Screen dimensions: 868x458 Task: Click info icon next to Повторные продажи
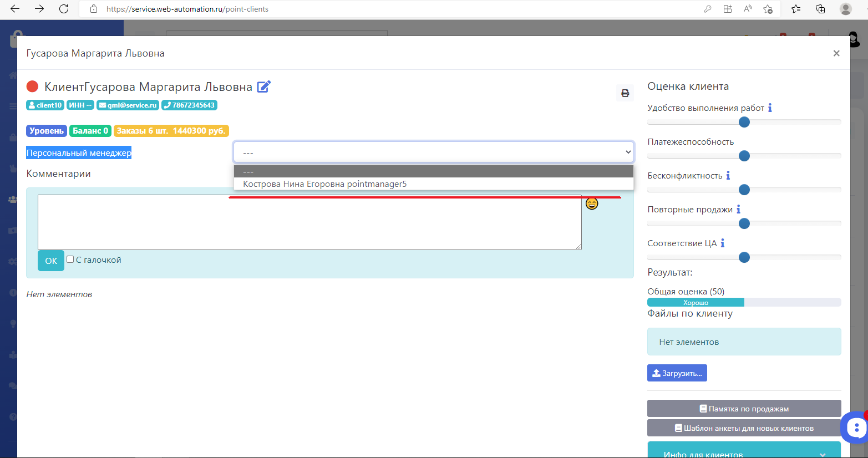point(738,210)
